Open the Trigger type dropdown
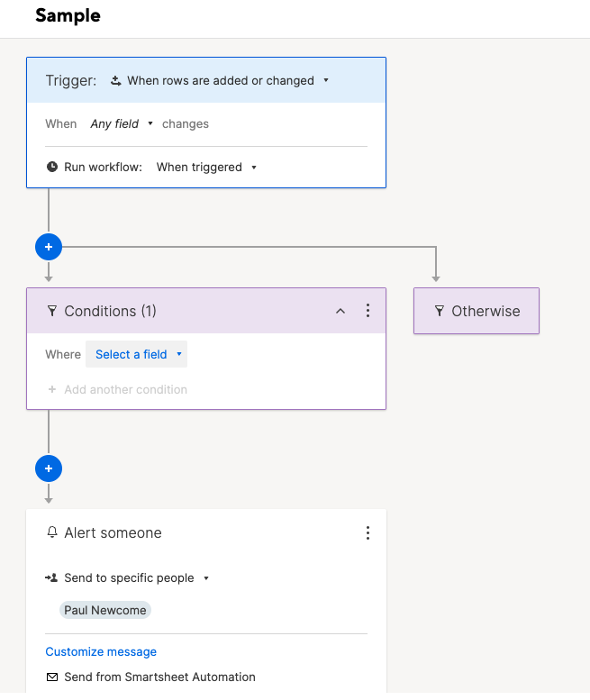Viewport: 590px width, 700px height. 220,81
